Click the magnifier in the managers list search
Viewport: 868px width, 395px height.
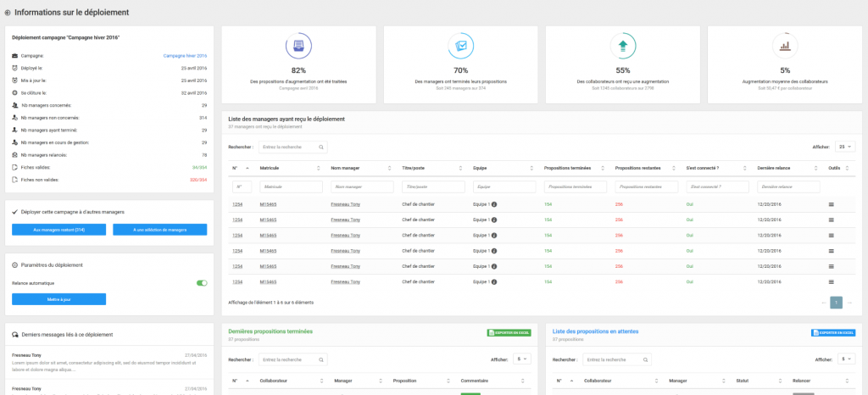[x=321, y=147]
